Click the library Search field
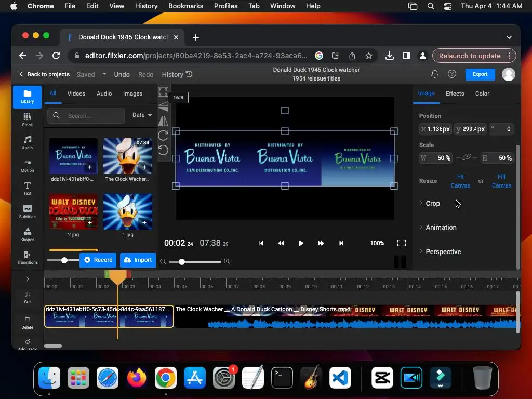 [86, 115]
